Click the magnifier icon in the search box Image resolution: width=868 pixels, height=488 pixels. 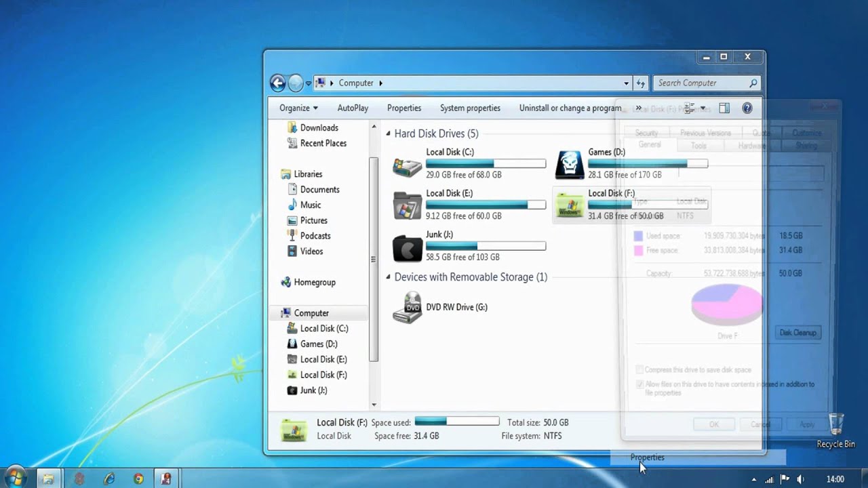(753, 83)
